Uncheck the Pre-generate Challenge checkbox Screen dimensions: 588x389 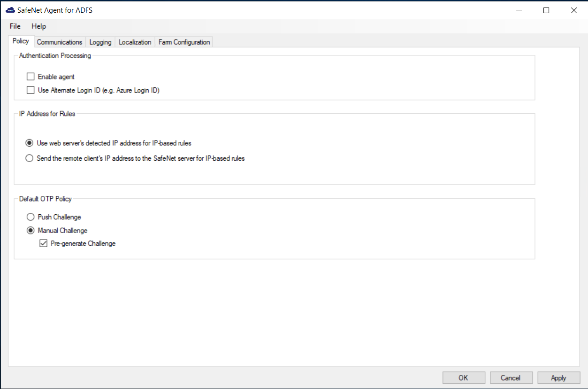44,243
